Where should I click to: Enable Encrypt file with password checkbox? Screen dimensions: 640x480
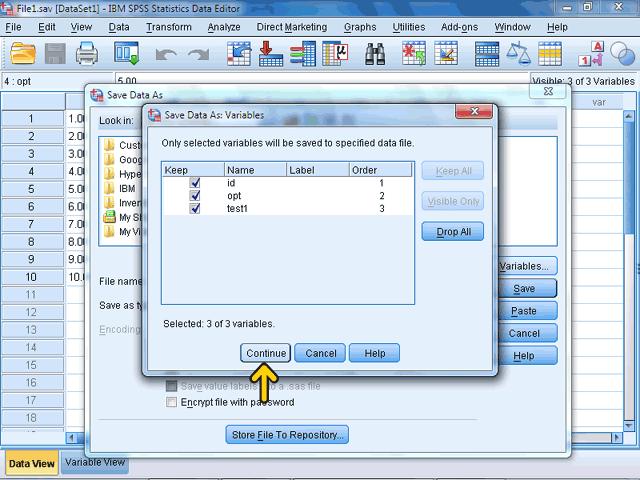pos(171,402)
